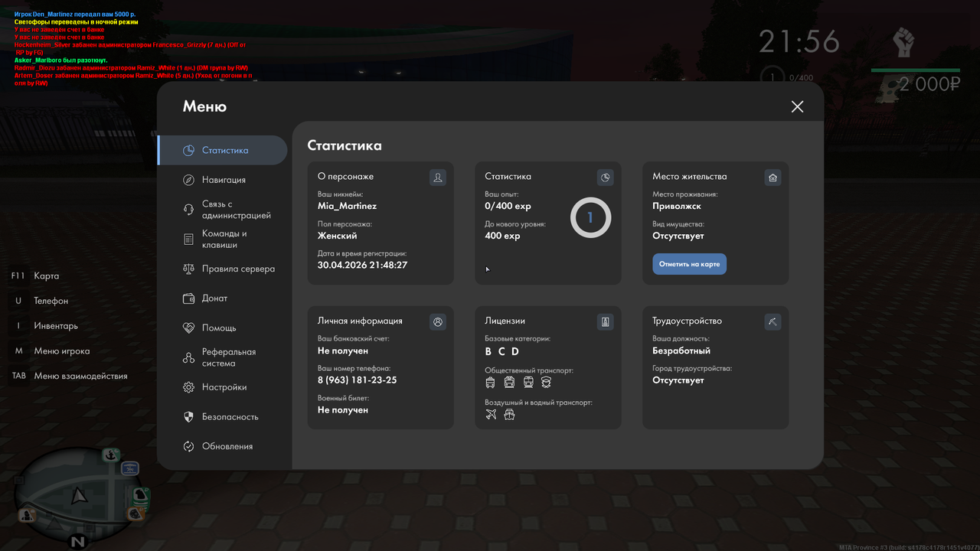
Task: Click the referral nodes icon
Action: tap(188, 357)
